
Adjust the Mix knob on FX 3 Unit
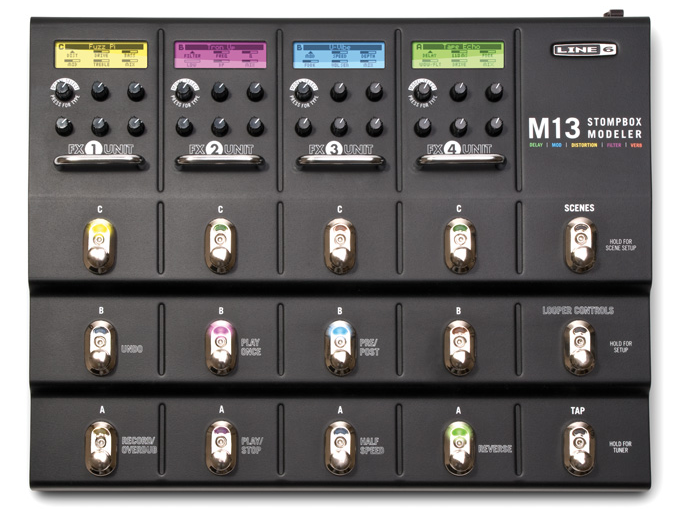[374, 126]
